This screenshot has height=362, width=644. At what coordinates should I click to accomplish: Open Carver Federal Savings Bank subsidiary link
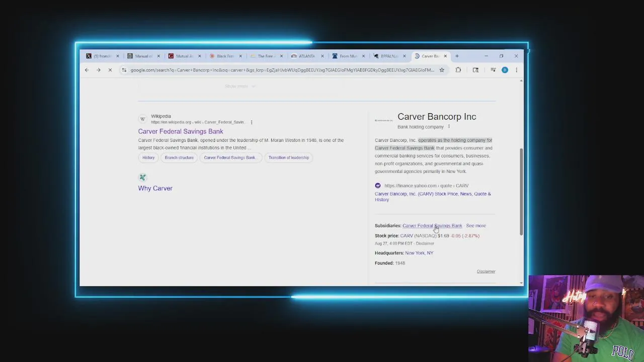coord(432,226)
